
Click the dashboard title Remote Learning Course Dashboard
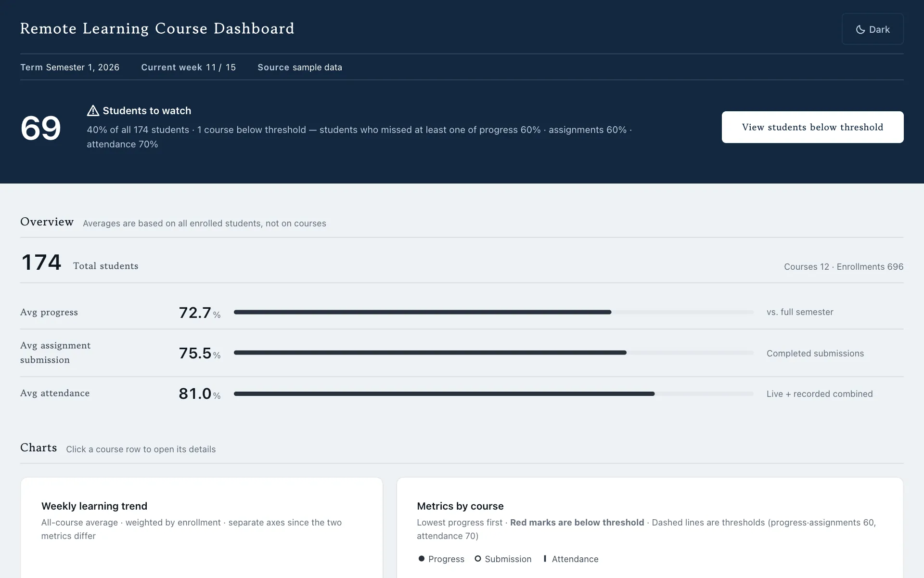[x=157, y=29]
